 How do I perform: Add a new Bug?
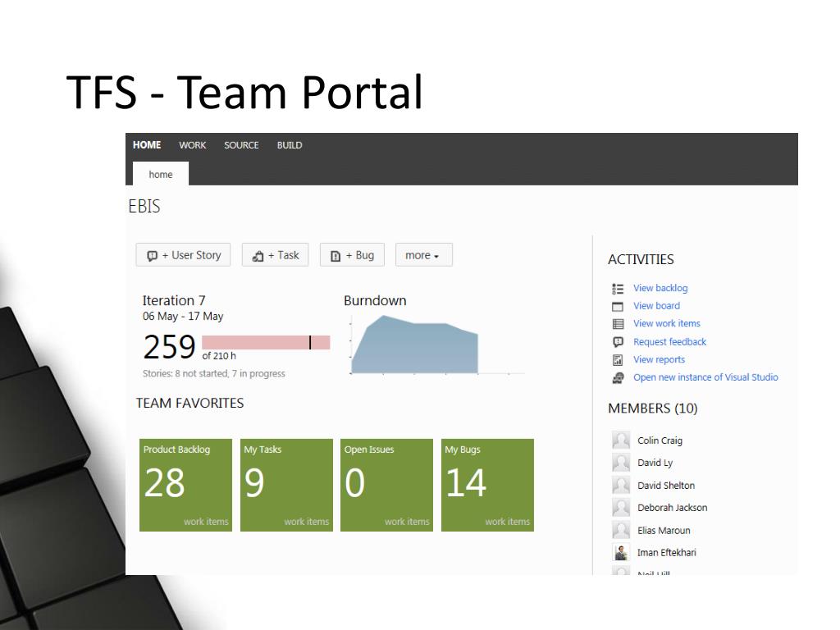(353, 255)
